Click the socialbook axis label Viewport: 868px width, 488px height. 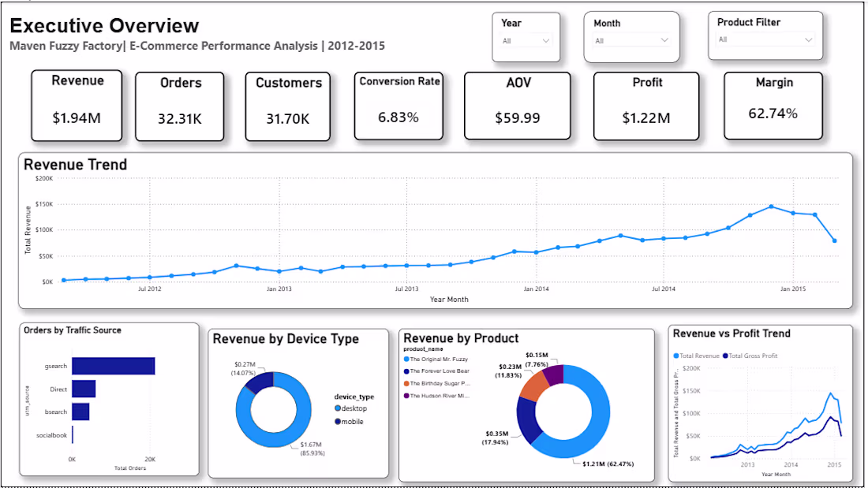[51, 435]
